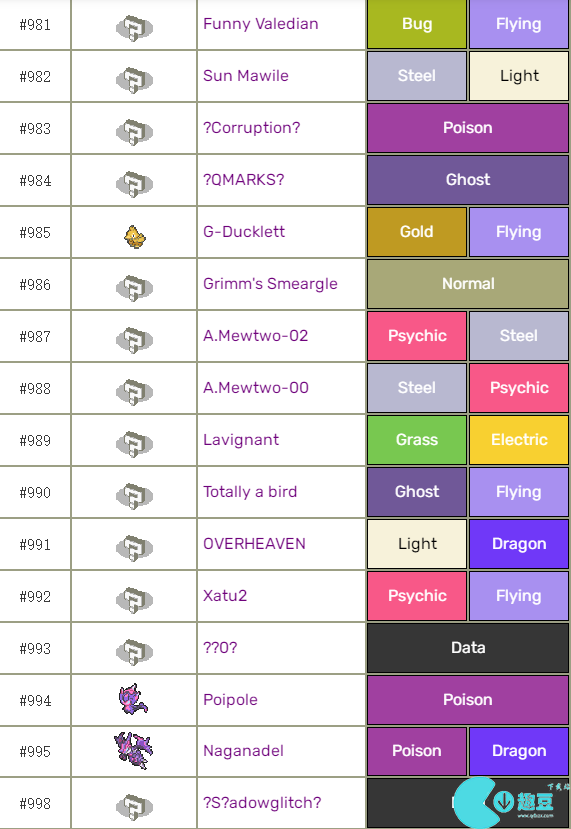Click the Gold type cell

[417, 232]
